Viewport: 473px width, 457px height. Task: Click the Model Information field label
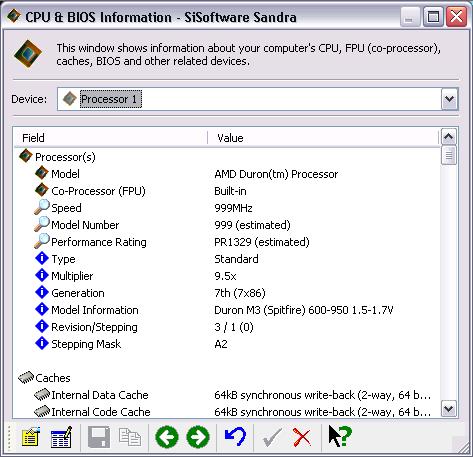95,310
